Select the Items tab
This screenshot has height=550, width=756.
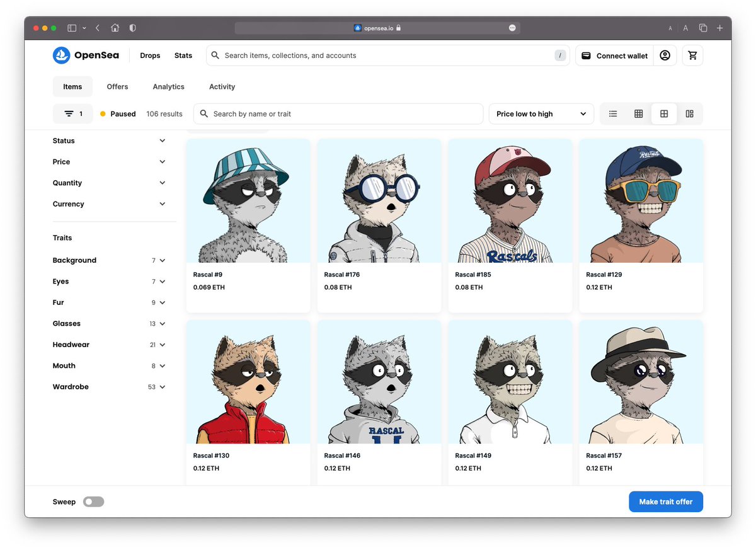click(x=72, y=87)
